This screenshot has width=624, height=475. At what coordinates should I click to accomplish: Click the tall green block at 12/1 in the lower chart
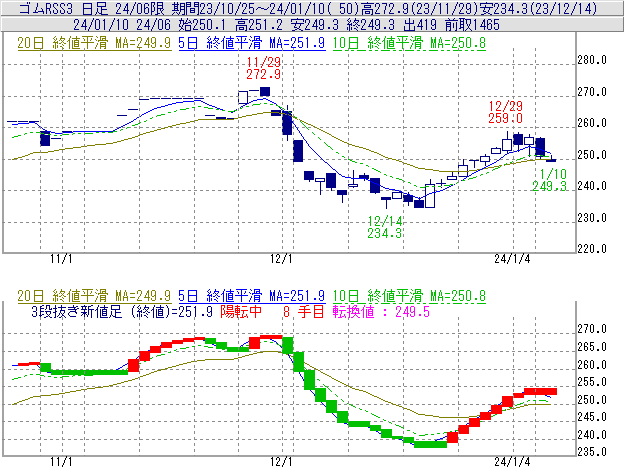click(x=288, y=345)
